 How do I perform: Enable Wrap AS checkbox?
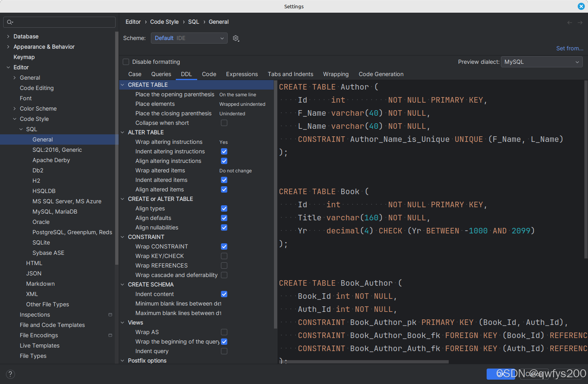click(x=224, y=332)
